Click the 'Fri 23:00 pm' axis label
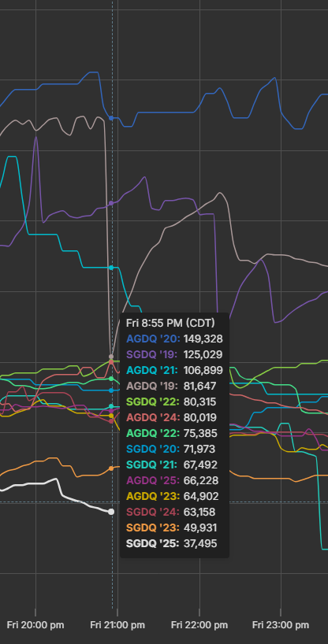This screenshot has height=644, width=328. pyautogui.click(x=281, y=625)
